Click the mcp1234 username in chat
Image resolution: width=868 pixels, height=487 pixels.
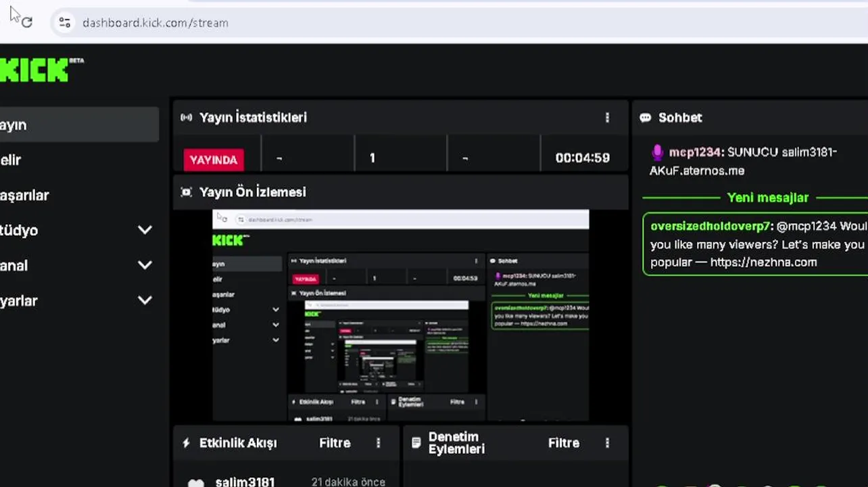694,152
